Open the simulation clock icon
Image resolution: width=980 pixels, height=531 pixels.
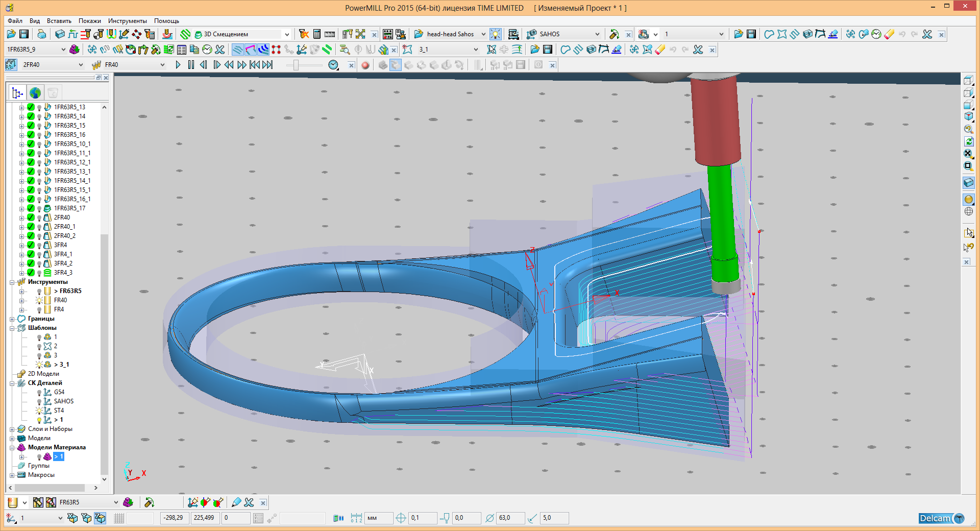(333, 65)
